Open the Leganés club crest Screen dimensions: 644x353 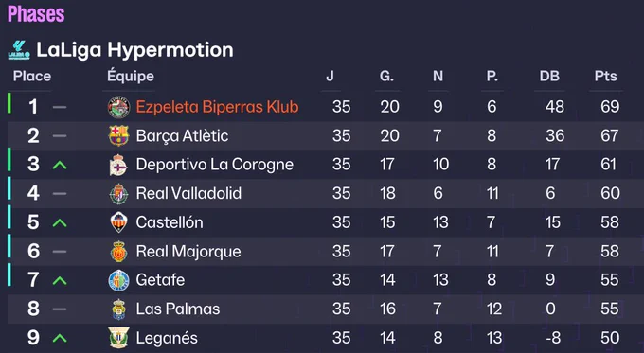[118, 338]
